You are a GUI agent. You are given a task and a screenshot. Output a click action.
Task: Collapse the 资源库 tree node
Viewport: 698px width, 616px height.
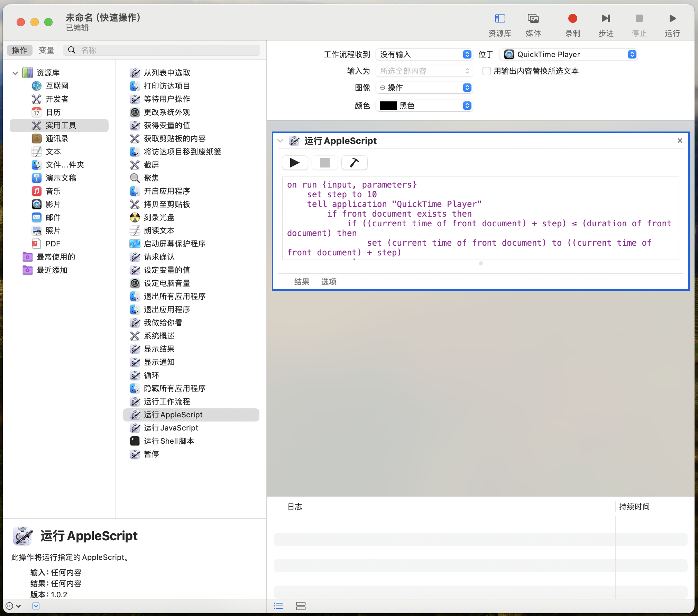(x=15, y=73)
